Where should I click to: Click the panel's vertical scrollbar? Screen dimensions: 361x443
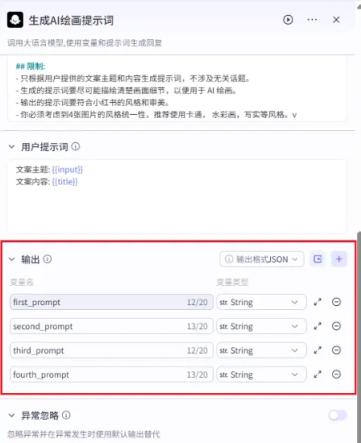tap(359, 337)
